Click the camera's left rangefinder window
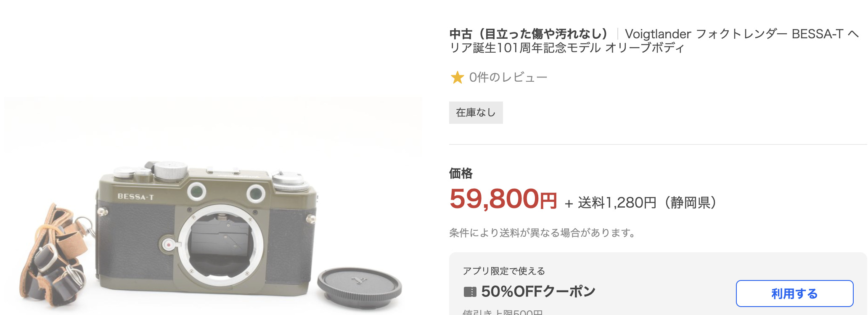Image resolution: width=868 pixels, height=315 pixels. (x=196, y=192)
